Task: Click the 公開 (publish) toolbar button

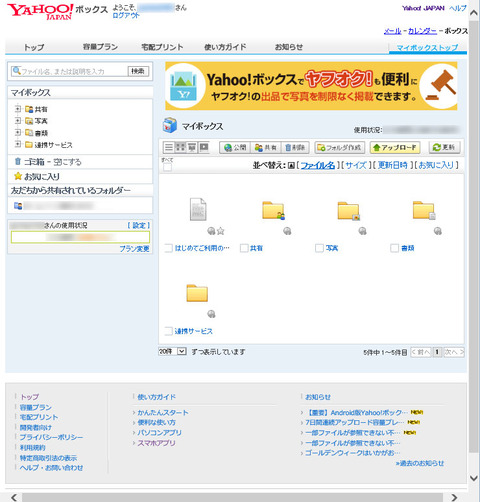Action: [x=235, y=147]
